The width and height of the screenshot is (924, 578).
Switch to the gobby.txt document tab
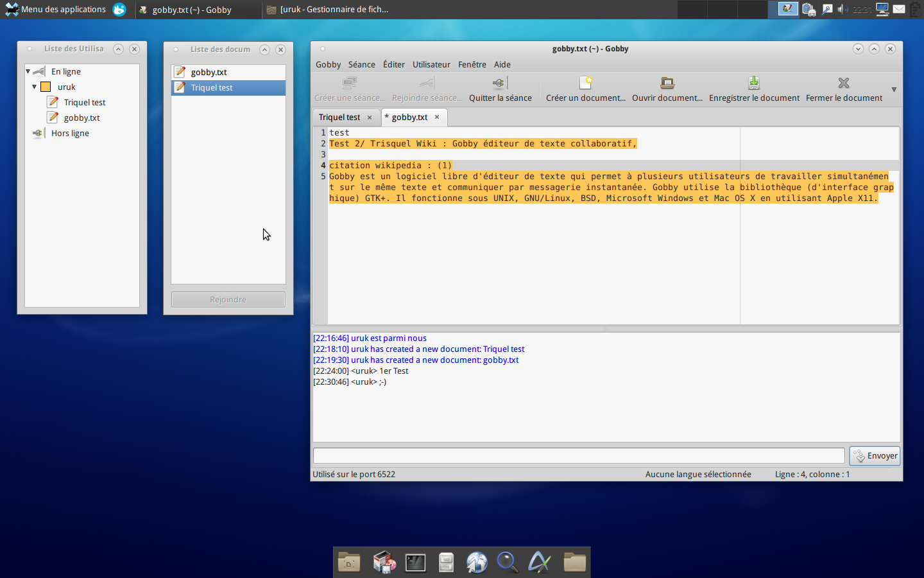(409, 117)
